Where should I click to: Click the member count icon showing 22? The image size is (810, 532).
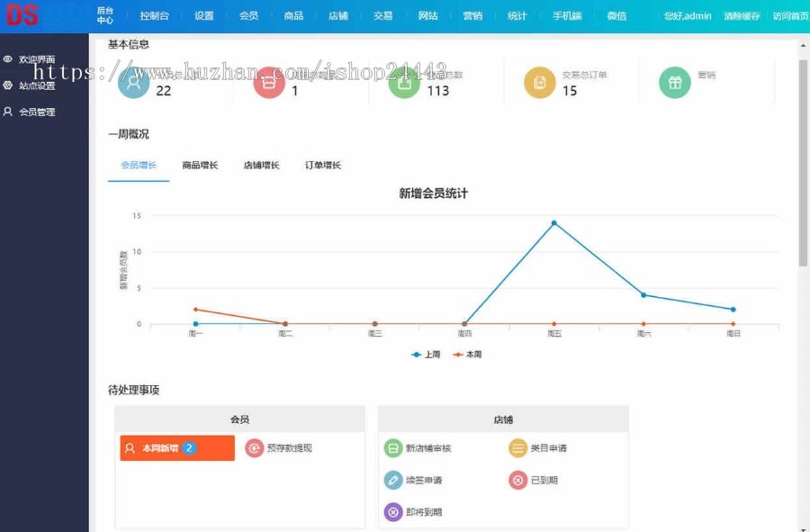(x=136, y=81)
